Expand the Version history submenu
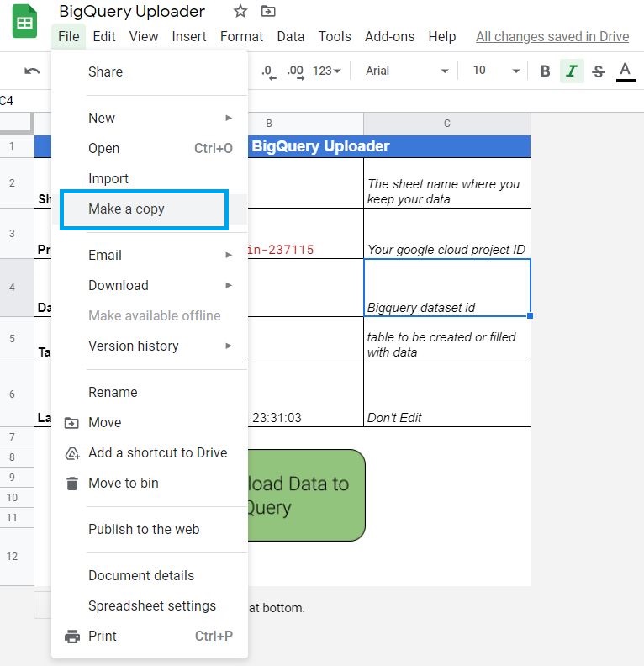The width and height of the screenshot is (644, 666). pyautogui.click(x=229, y=346)
